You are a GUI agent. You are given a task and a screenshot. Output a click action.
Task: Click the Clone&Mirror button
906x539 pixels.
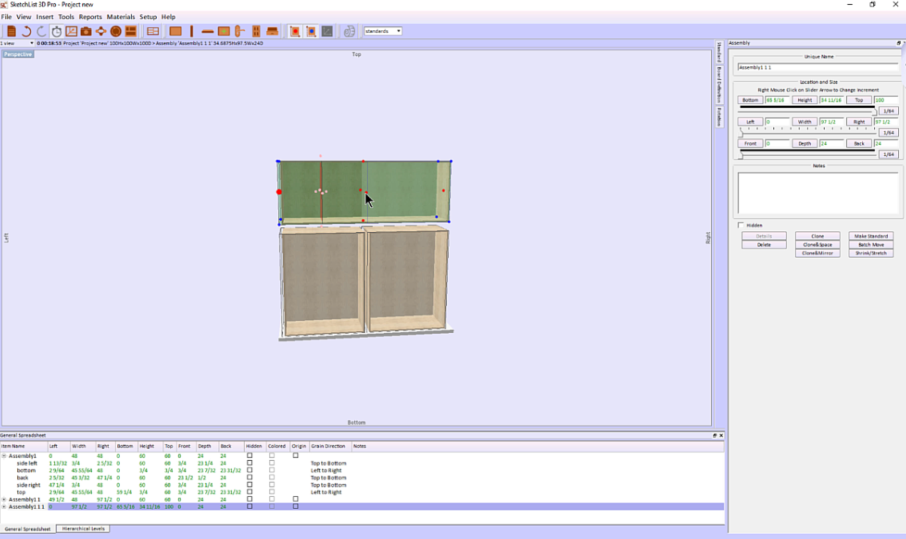(x=817, y=253)
